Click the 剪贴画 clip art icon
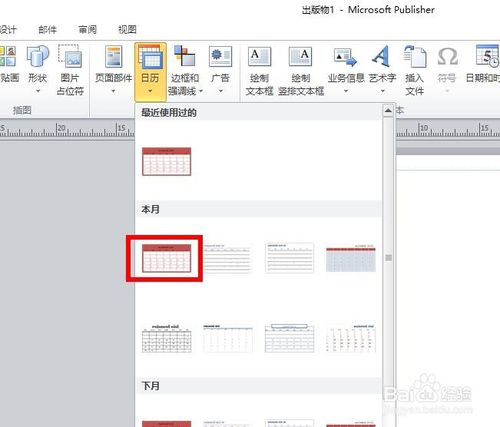500x427 pixels. coord(8,56)
